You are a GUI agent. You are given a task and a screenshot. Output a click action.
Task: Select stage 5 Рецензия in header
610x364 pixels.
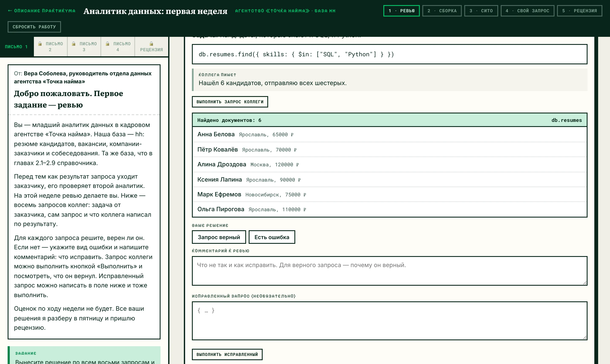pos(579,11)
